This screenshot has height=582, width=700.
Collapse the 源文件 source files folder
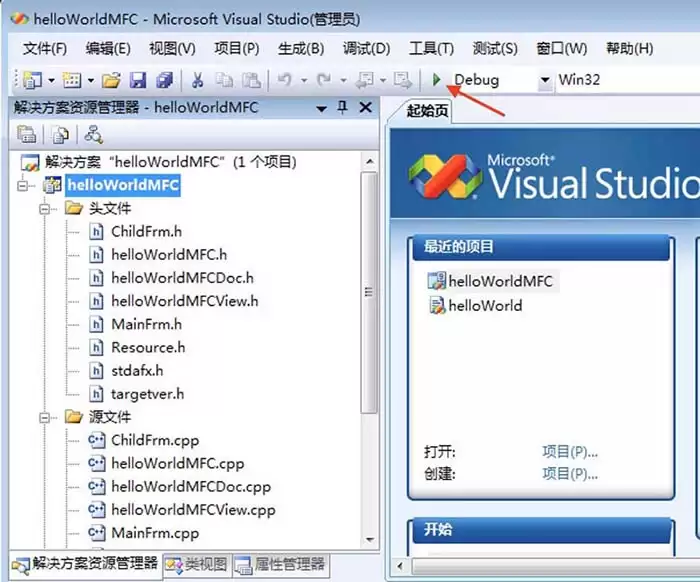pos(45,417)
